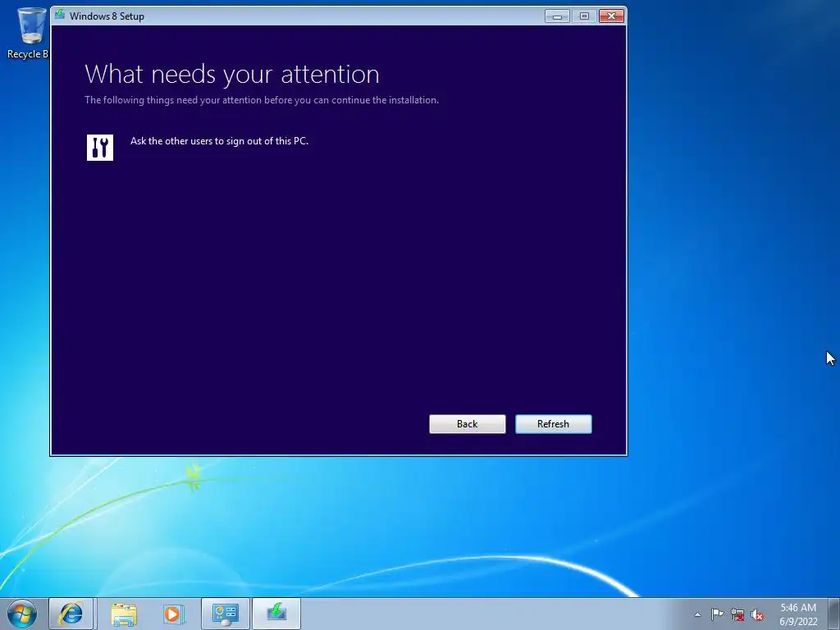Screen dimensions: 840x630
Task: Go Back in Windows 8 Setup
Action: click(467, 424)
